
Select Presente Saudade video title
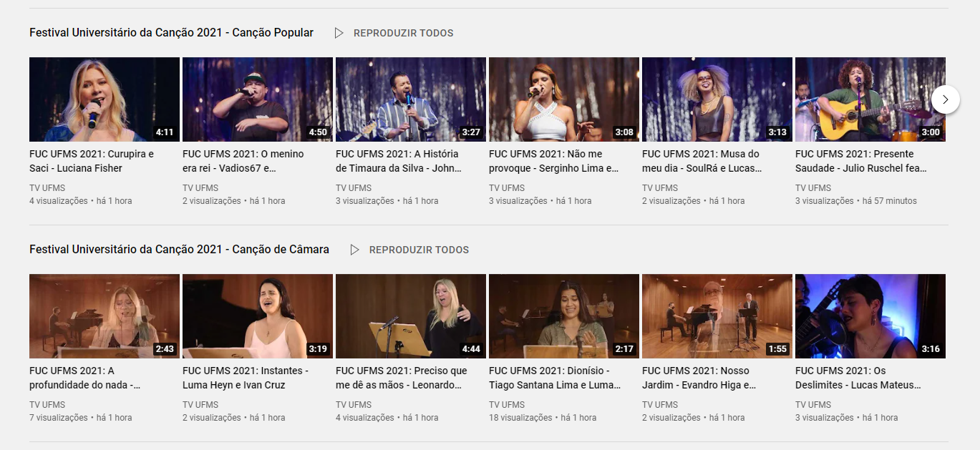click(860, 161)
